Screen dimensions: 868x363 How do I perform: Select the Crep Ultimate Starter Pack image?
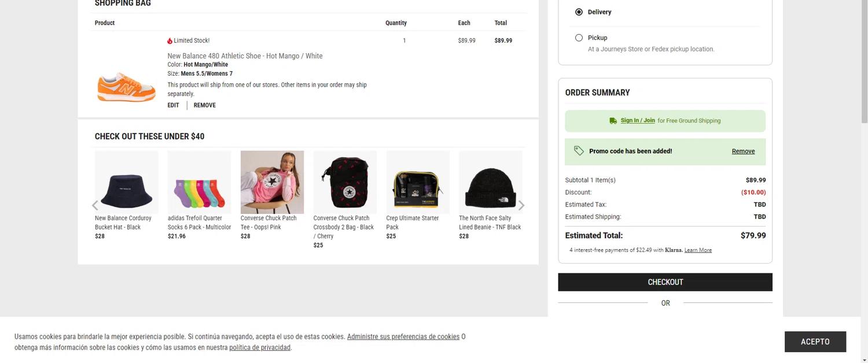(x=418, y=183)
